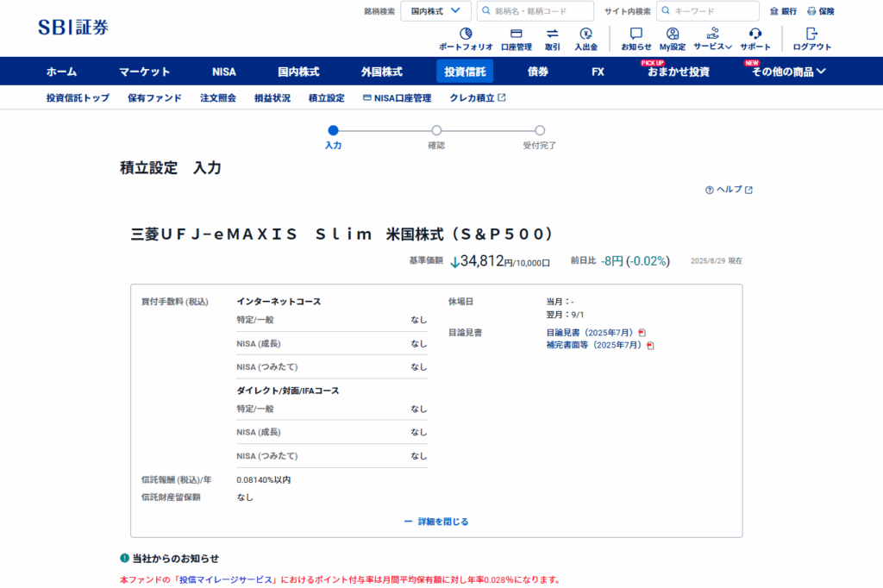Click the キーワード site search field
883x588 pixels.
(x=707, y=10)
